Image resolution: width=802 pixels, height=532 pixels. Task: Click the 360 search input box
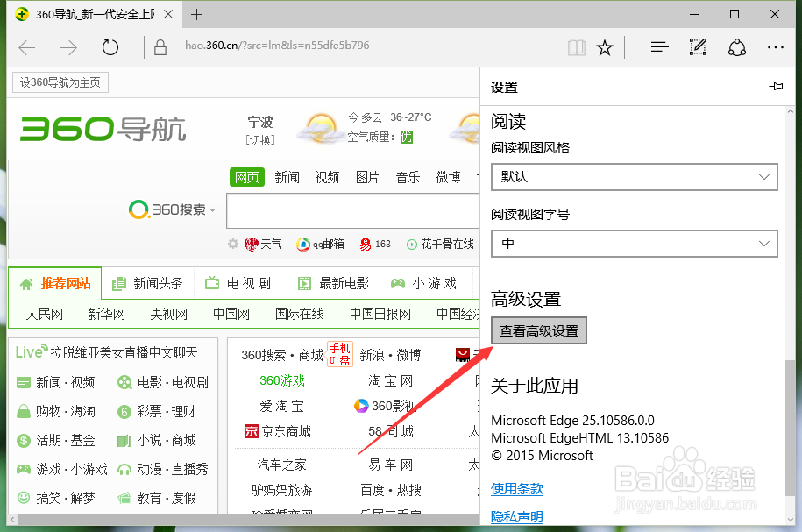pyautogui.click(x=353, y=210)
